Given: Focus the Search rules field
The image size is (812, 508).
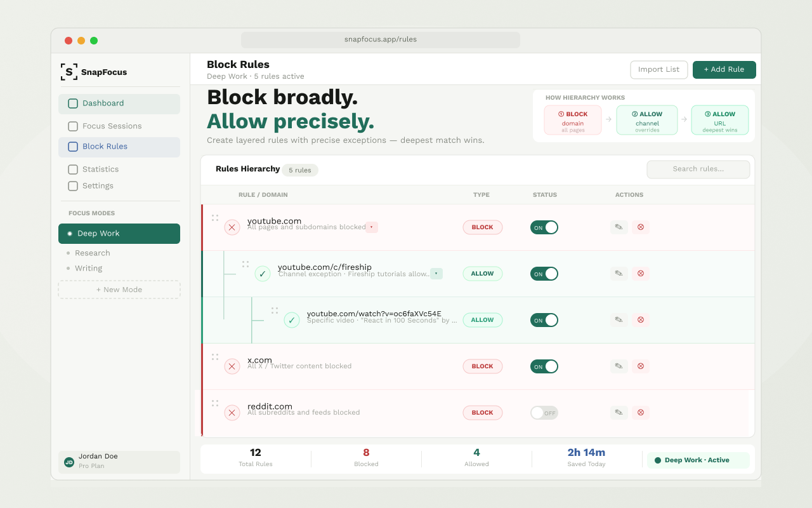Looking at the screenshot, I should click(698, 170).
